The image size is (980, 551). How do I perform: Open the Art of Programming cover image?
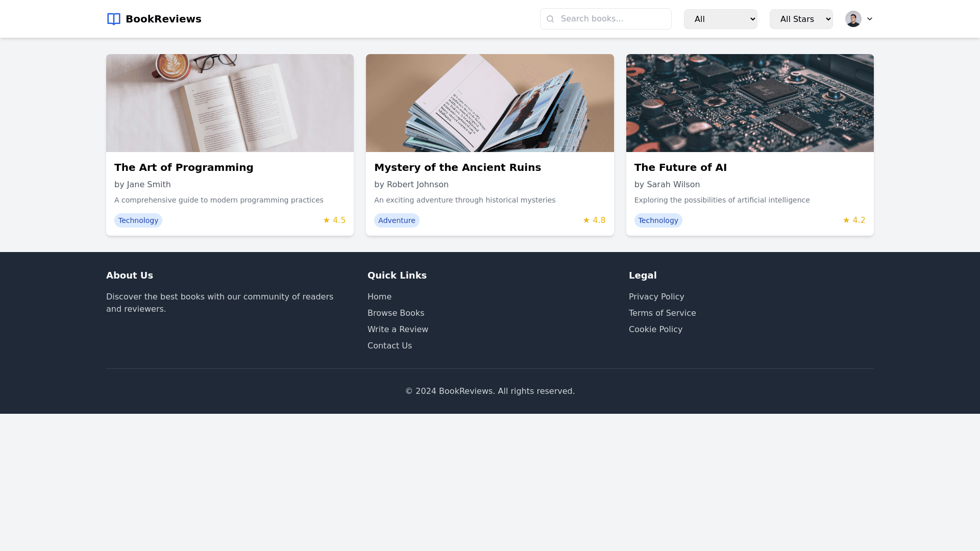[x=230, y=103]
